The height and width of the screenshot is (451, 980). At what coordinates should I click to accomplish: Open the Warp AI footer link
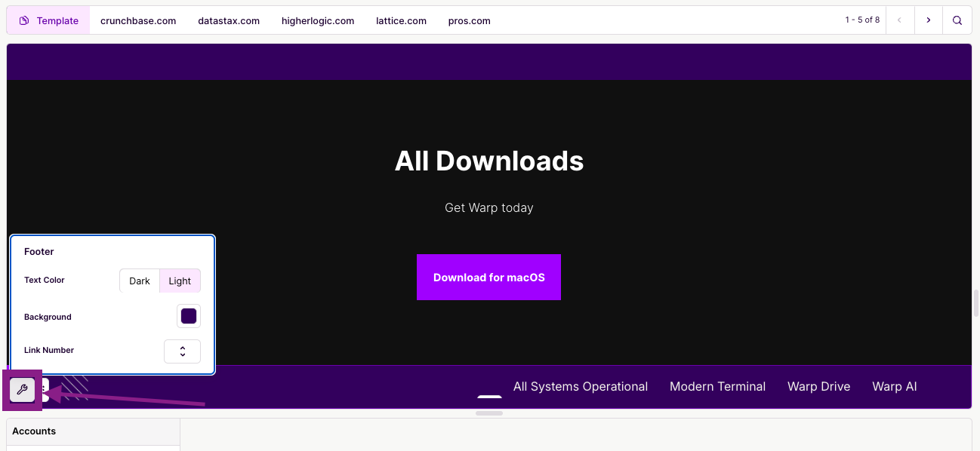click(x=895, y=386)
